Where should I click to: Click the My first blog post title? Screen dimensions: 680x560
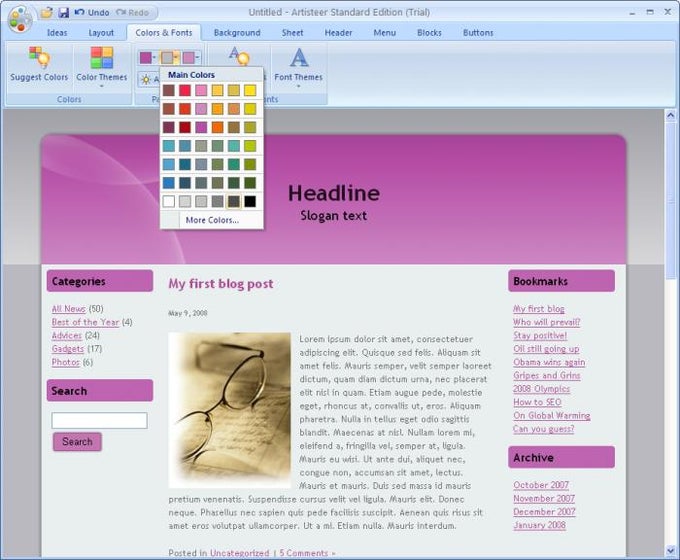(221, 284)
